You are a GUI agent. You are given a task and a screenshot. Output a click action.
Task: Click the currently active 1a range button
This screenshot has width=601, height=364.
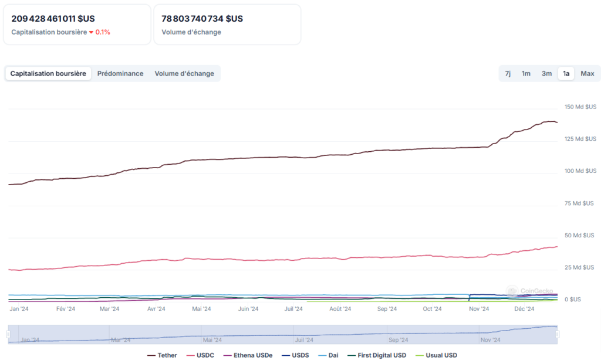tap(566, 73)
